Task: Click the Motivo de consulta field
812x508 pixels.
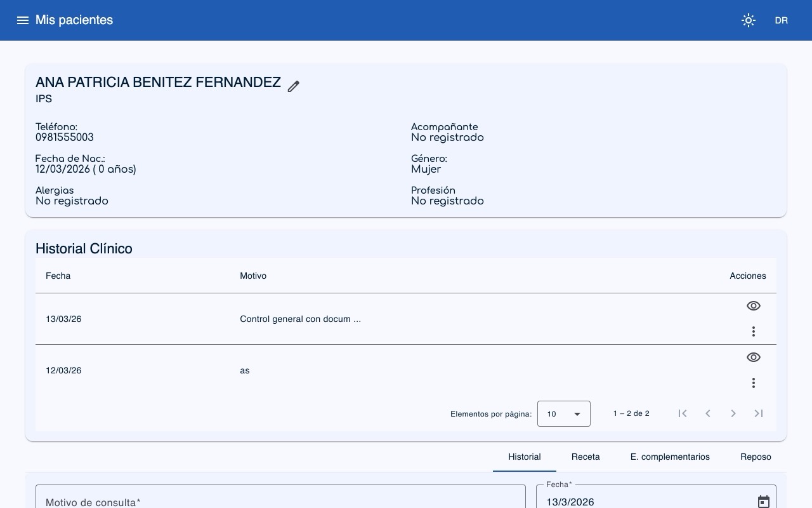Action: pos(280,500)
